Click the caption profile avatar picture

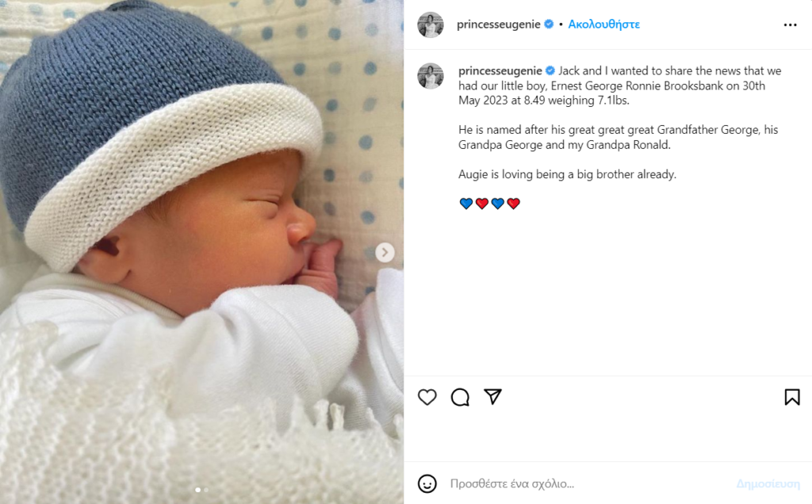(x=431, y=76)
